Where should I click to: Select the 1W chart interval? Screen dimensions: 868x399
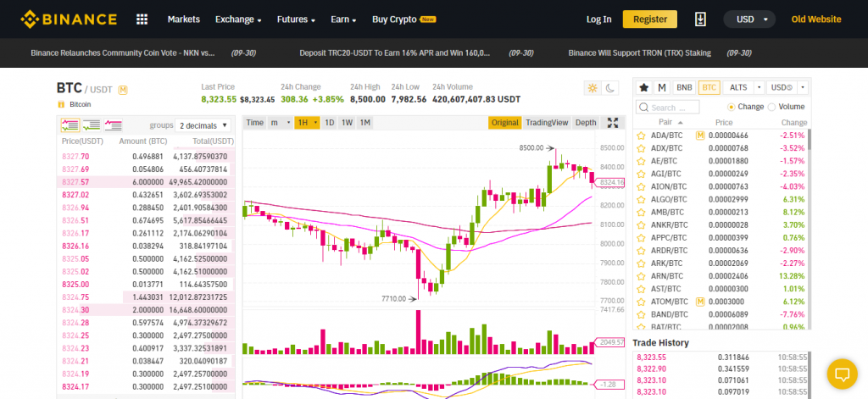(347, 123)
